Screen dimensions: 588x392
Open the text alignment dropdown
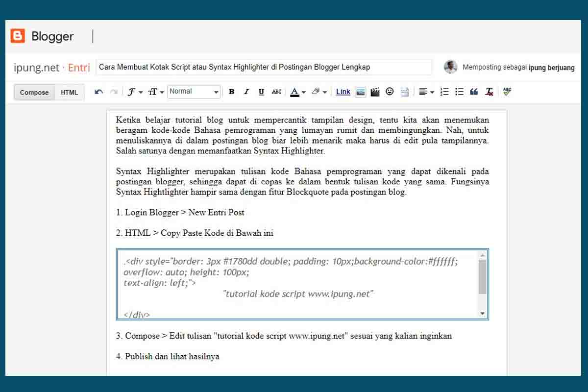point(426,92)
